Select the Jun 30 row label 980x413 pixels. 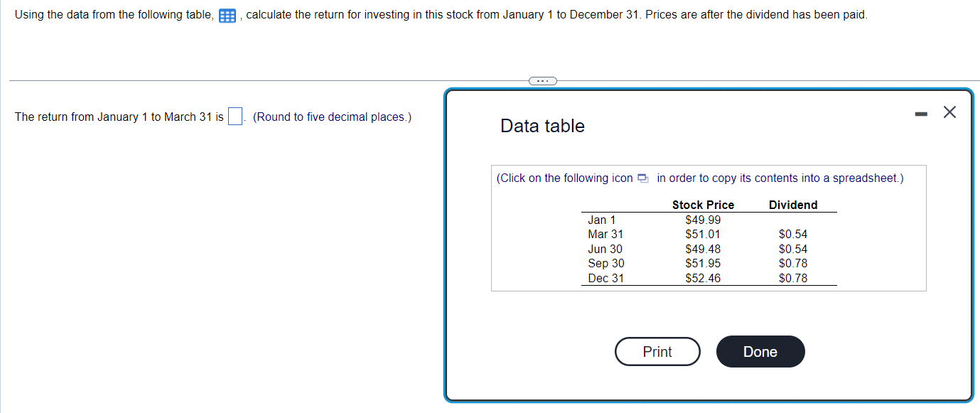click(x=604, y=249)
